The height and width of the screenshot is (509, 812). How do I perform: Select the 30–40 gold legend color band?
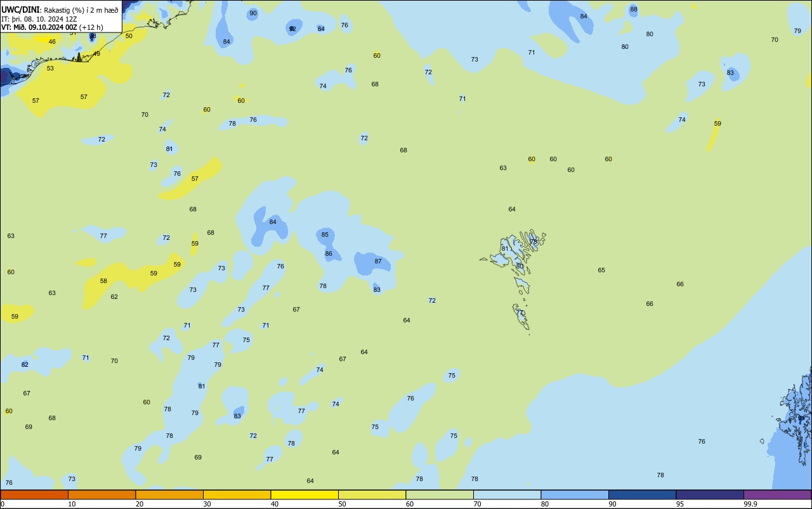point(237,494)
